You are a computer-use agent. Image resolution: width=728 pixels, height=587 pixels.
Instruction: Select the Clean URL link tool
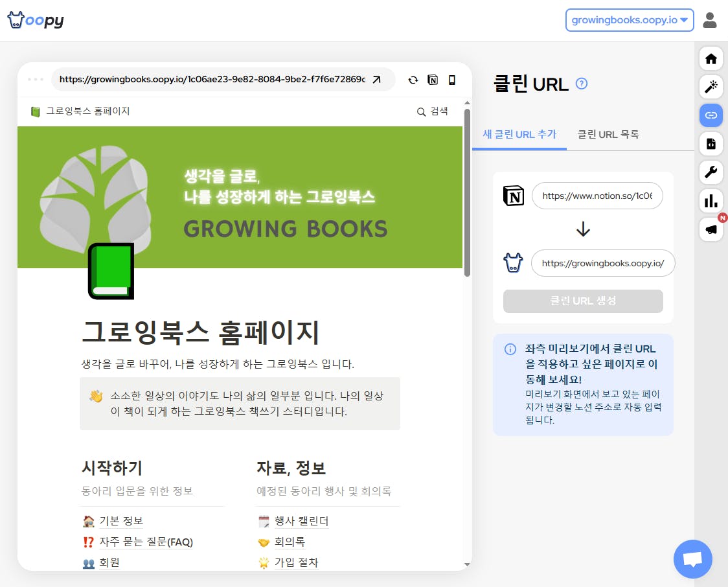711,115
